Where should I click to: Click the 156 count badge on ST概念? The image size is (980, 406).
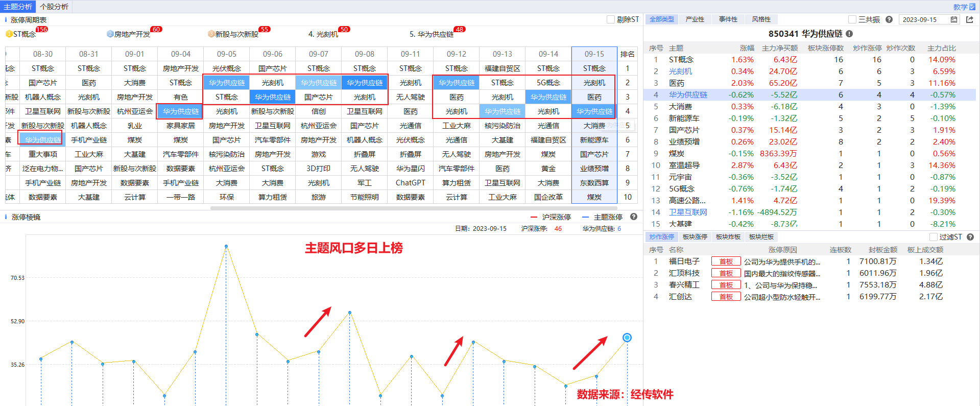(41, 29)
